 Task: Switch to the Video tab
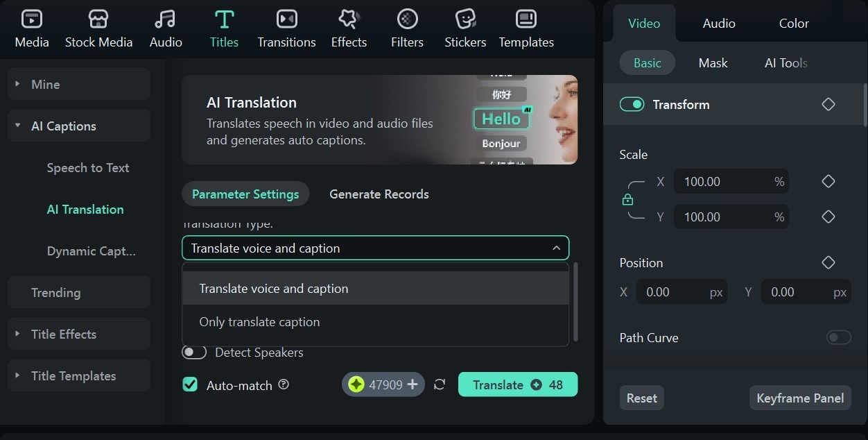(x=644, y=23)
